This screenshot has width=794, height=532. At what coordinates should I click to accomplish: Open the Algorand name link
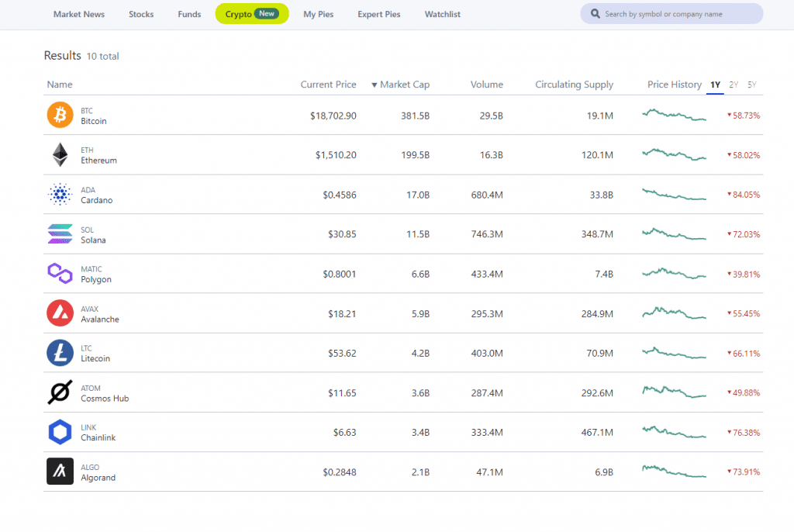[x=98, y=478]
